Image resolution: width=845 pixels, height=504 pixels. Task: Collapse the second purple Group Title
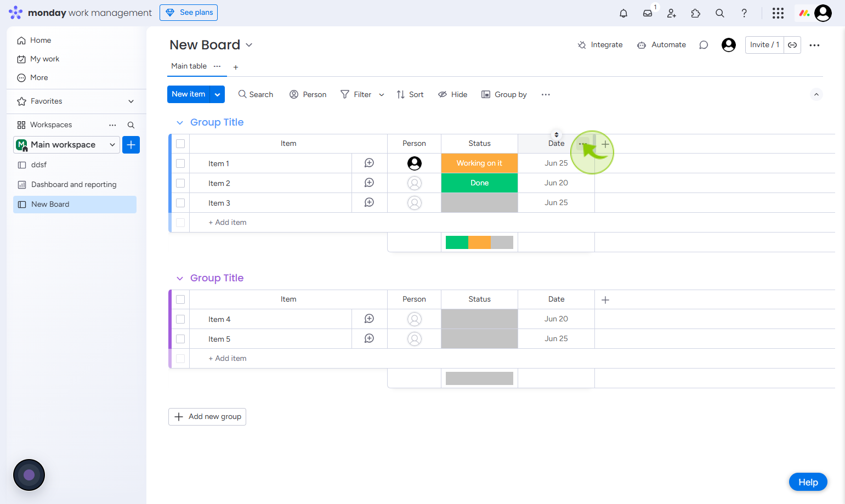pos(179,279)
